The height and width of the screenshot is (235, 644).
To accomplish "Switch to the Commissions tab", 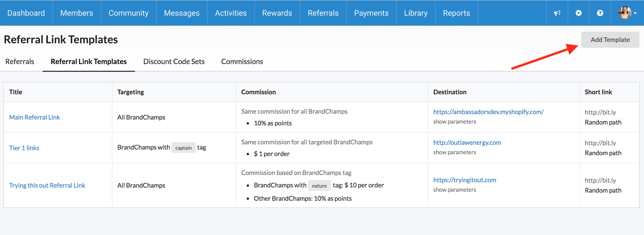I will pos(242,62).
